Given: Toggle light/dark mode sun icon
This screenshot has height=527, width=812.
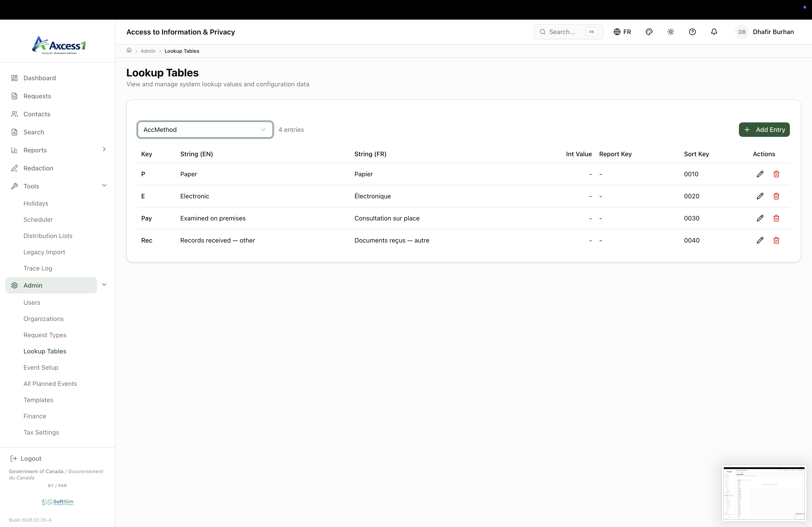Looking at the screenshot, I should (x=670, y=32).
